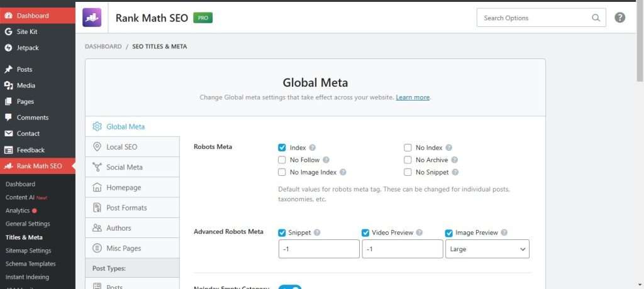Open the Social Meta tab
The width and height of the screenshot is (644, 289).
coord(132,167)
